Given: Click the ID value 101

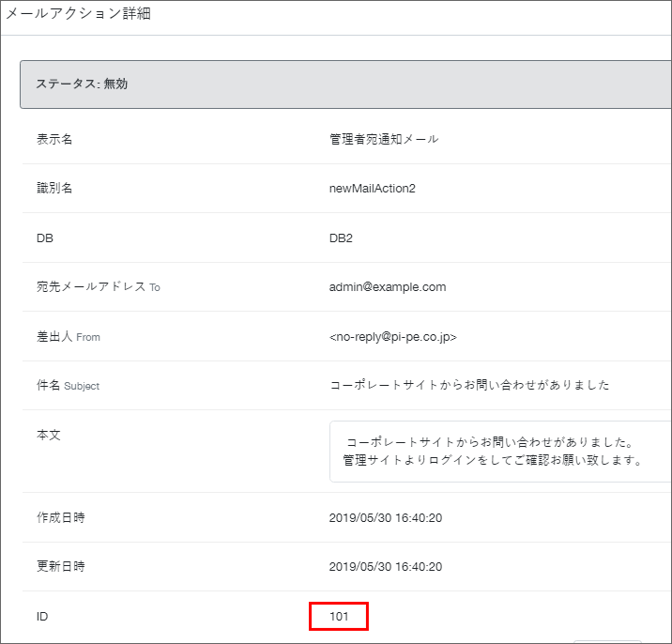Looking at the screenshot, I should pos(339,617).
